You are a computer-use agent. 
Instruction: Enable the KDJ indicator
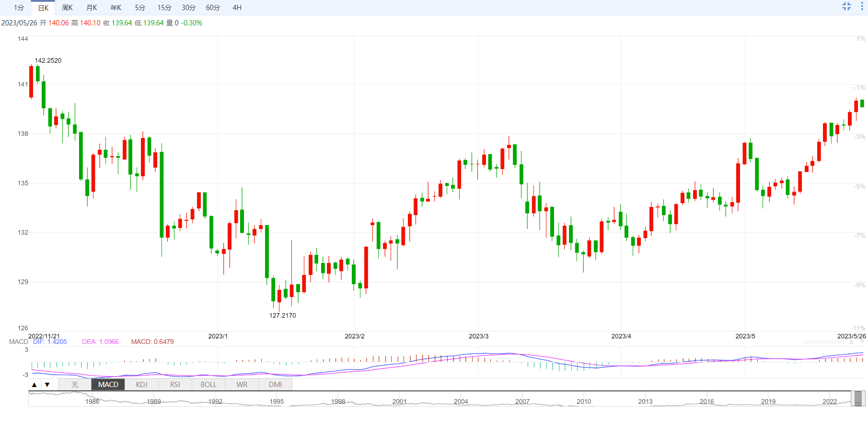(x=141, y=385)
